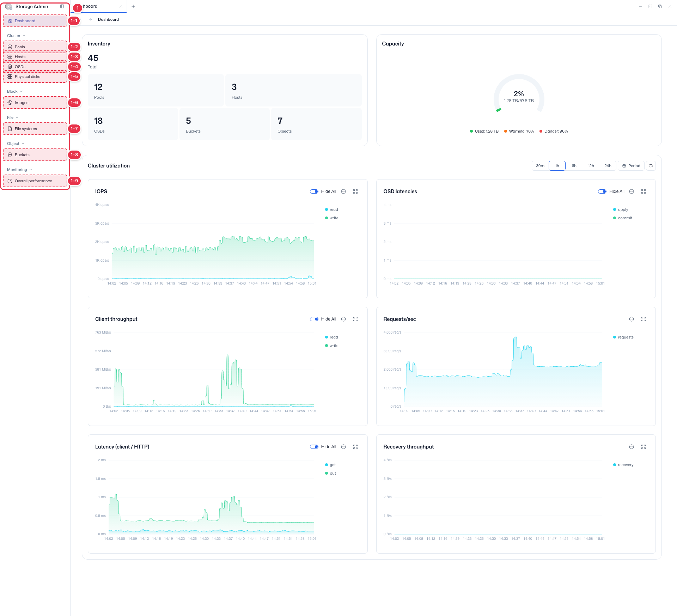Toggle Hide All on Latency chart
Image resolution: width=677 pixels, height=616 pixels.
314,447
